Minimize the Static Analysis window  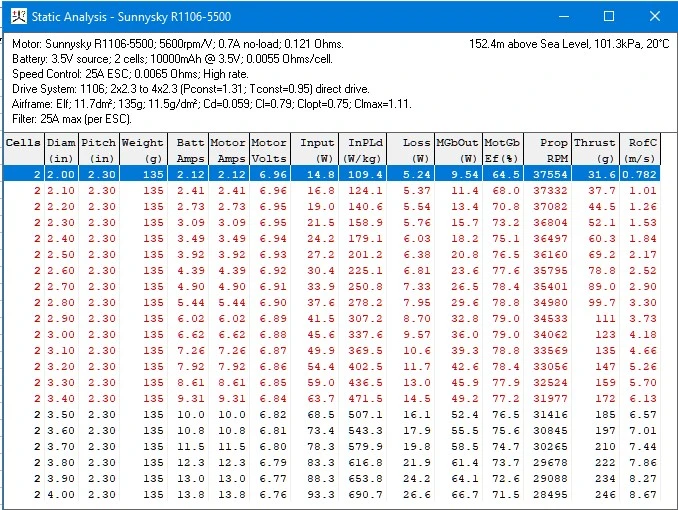coord(563,17)
